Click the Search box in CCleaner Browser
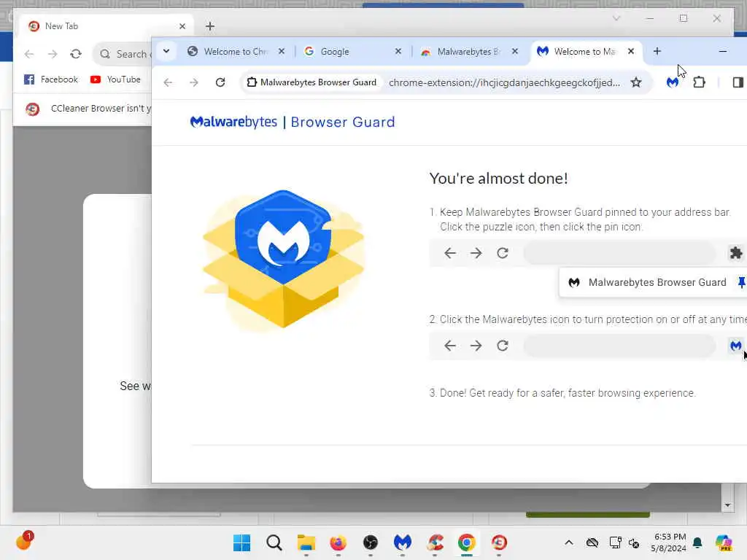The height and width of the screenshot is (560, 747). (123, 54)
